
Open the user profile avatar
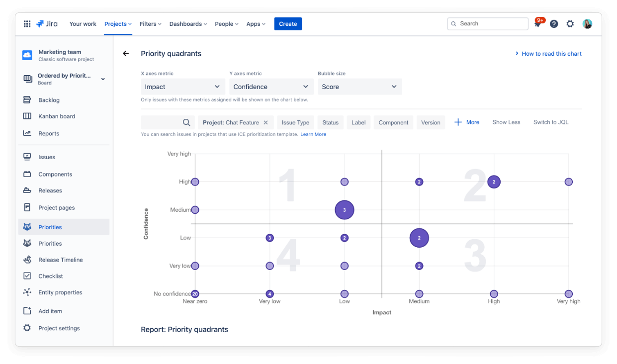[587, 24]
